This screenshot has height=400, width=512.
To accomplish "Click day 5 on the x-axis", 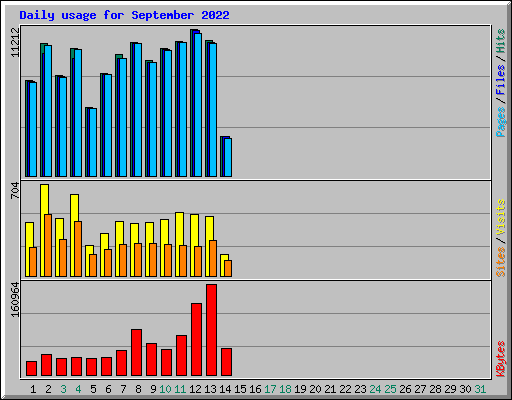I will pyautogui.click(x=93, y=389).
